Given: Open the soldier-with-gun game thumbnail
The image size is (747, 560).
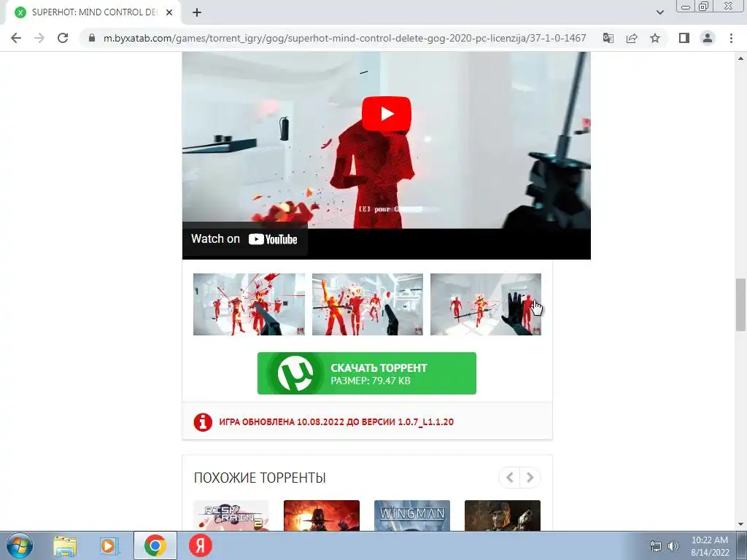Looking at the screenshot, I should [x=503, y=516].
